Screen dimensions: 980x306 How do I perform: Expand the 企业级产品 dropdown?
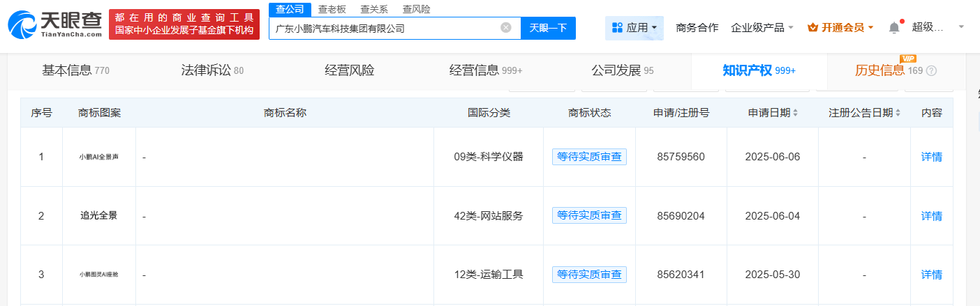(x=762, y=28)
